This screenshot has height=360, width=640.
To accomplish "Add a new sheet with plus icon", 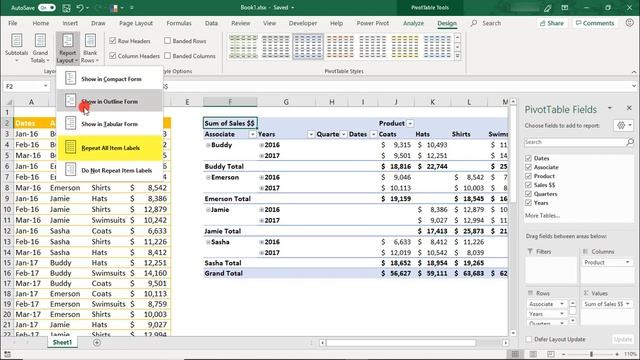I will [97, 342].
